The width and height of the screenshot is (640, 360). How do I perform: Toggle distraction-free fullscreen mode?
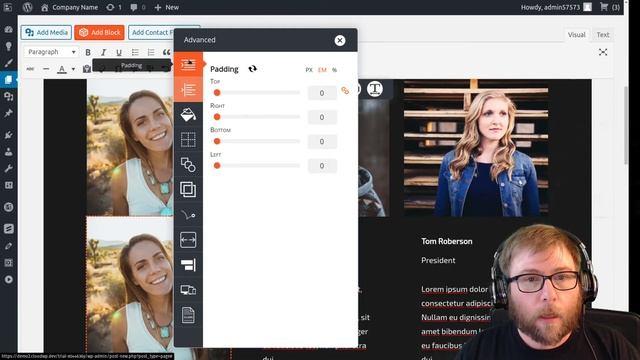[603, 52]
